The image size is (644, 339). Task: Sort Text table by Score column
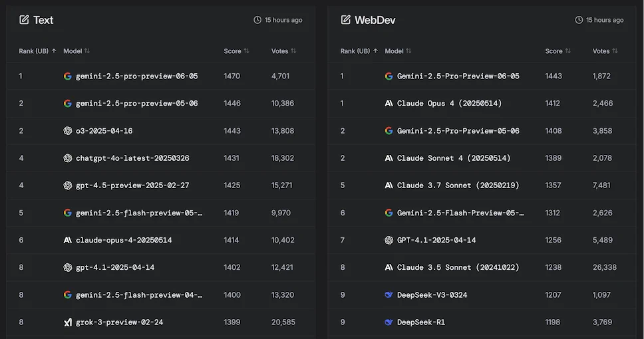(236, 51)
